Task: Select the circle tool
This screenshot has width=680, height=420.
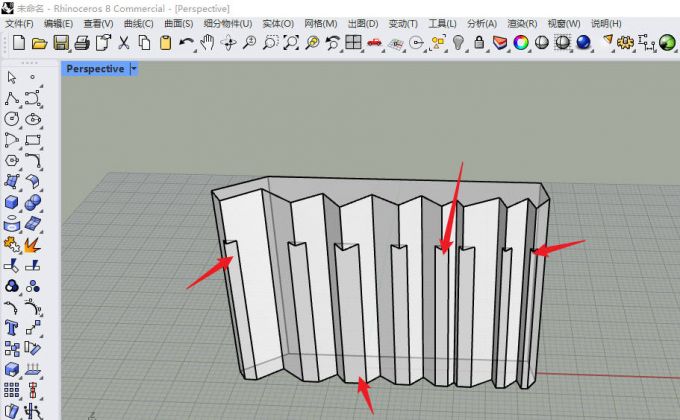Action: click(x=12, y=119)
